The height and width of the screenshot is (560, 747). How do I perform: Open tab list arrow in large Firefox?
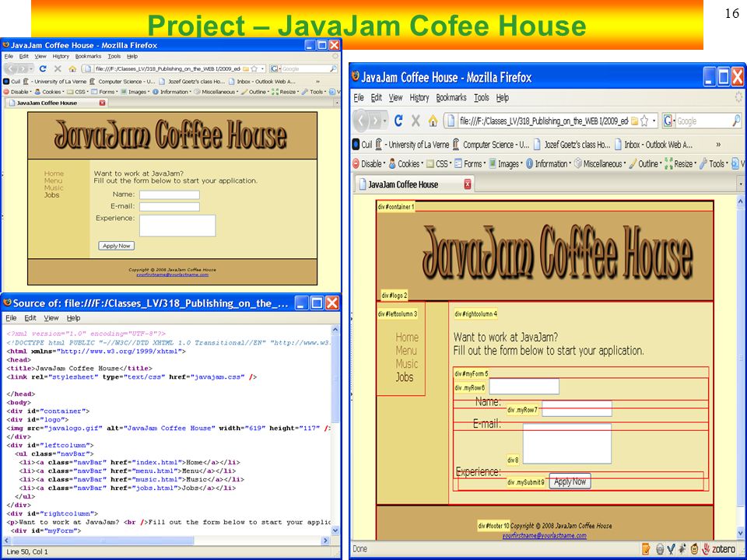[x=741, y=184]
